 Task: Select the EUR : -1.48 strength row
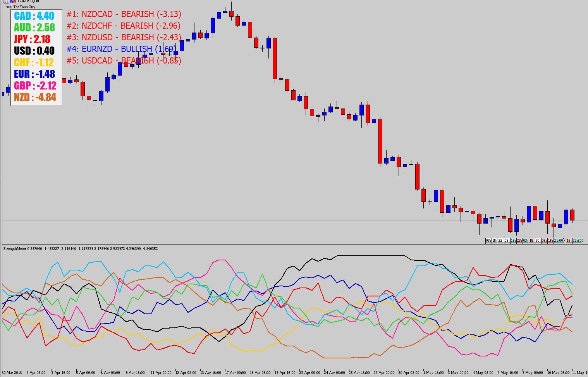(x=34, y=74)
